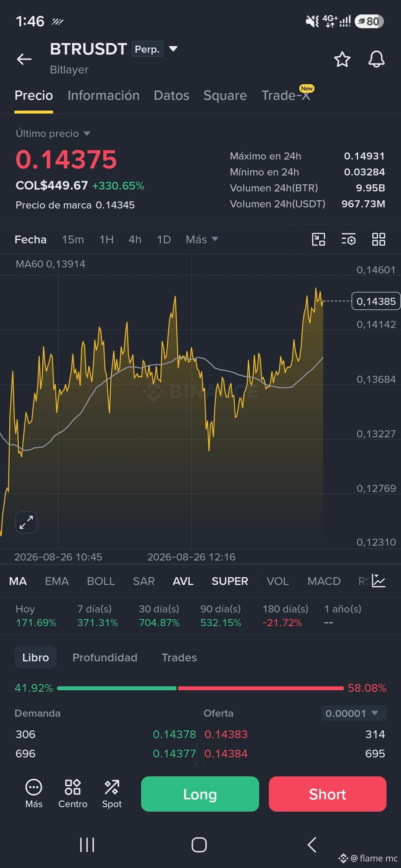Open price alert bell icon
The height and width of the screenshot is (868, 401).
click(x=376, y=59)
